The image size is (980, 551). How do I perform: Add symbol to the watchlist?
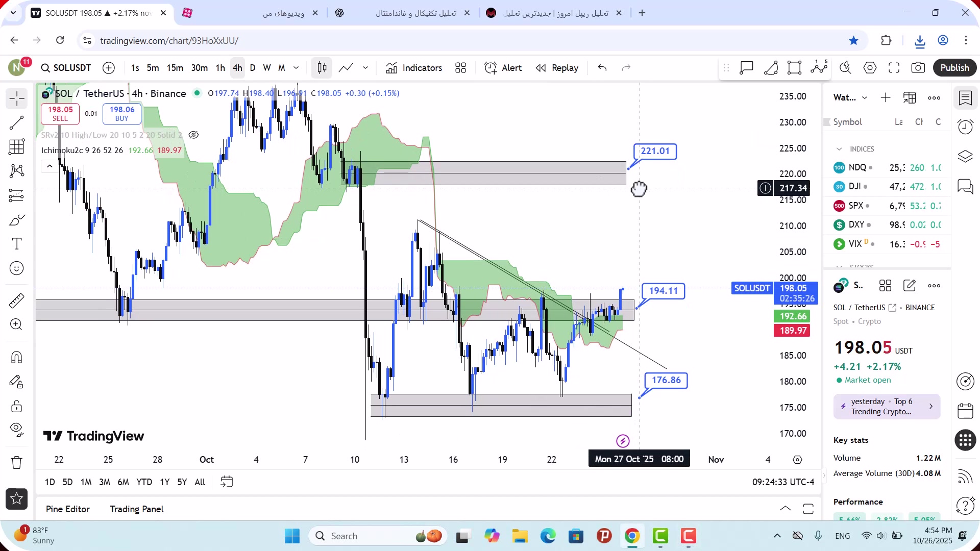click(886, 97)
